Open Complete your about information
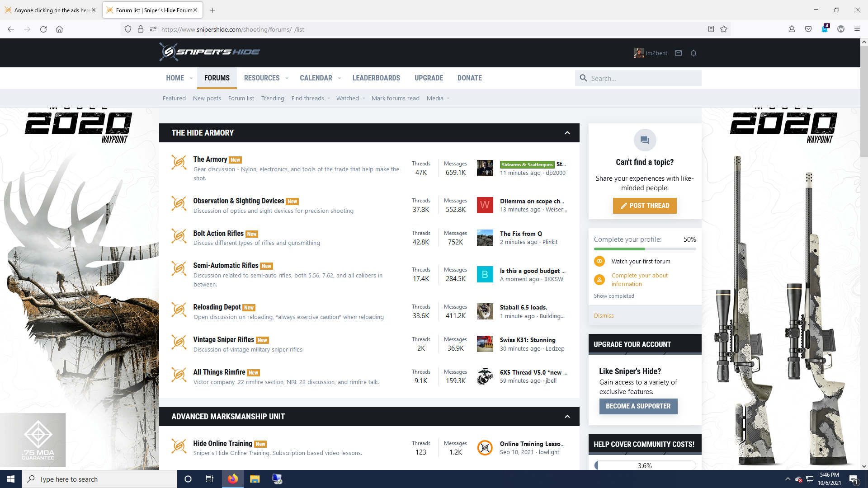Viewport: 868px width, 488px height. pyautogui.click(x=640, y=280)
